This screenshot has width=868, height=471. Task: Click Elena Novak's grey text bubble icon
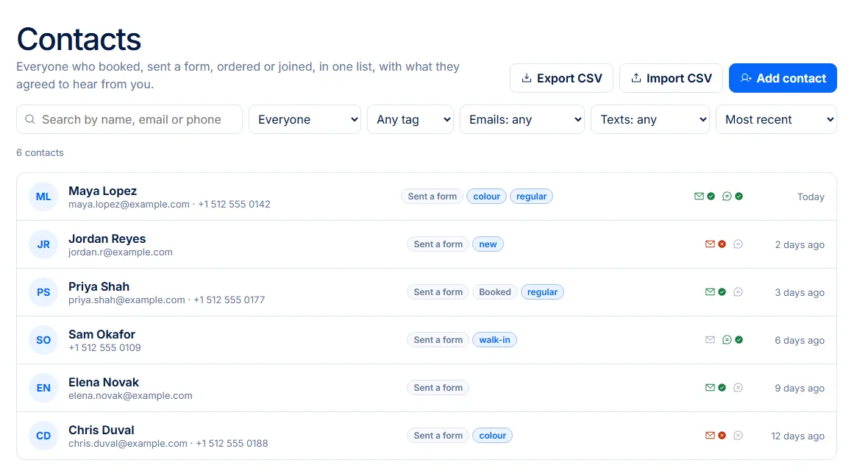738,387
